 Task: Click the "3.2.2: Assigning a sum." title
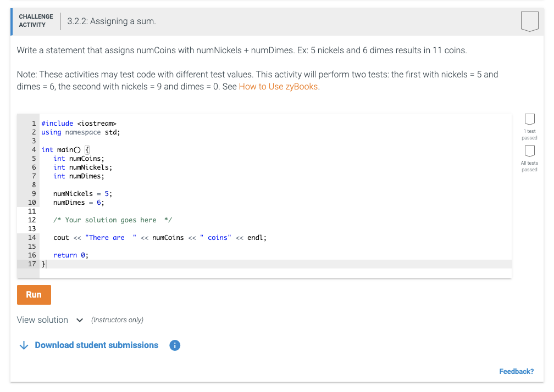pyautogui.click(x=112, y=21)
